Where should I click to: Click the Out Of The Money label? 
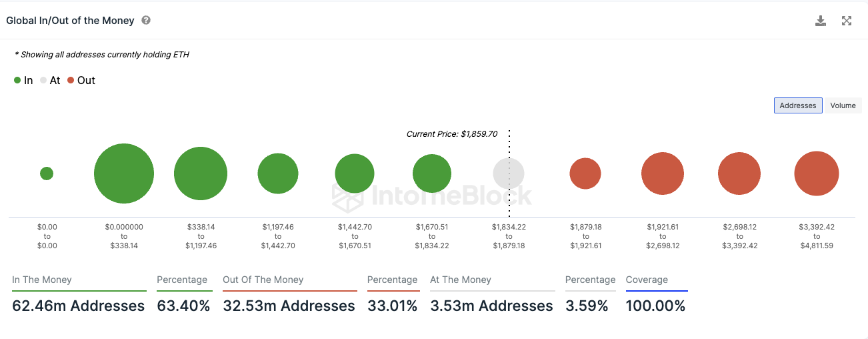point(263,280)
